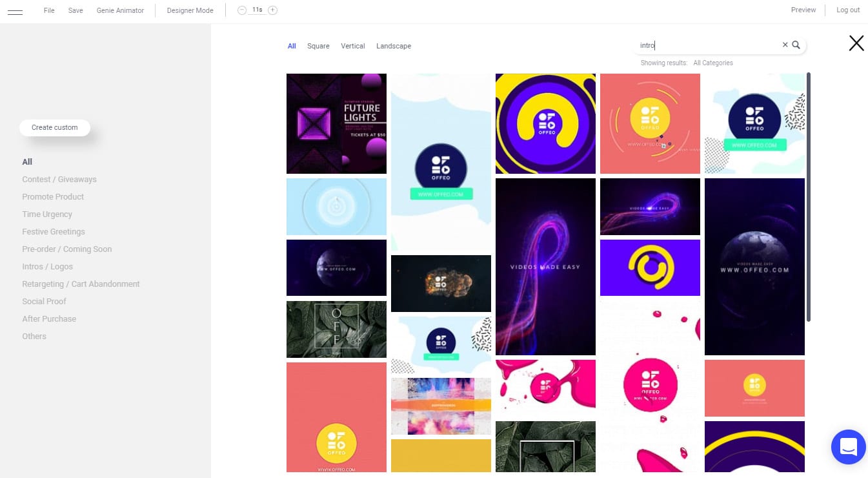Clear the search text with the X icon
Screen dimensions: 868x478
785,45
